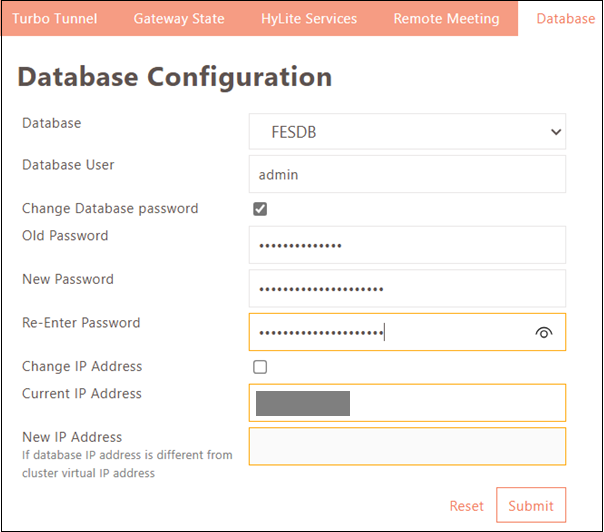Click the 'Change Database password' label text

[x=110, y=209]
